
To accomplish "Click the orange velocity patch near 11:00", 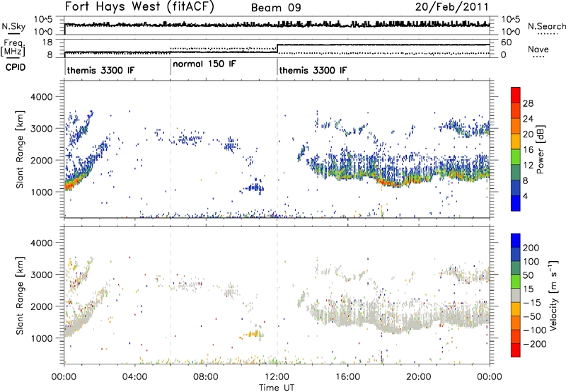I will (x=253, y=334).
